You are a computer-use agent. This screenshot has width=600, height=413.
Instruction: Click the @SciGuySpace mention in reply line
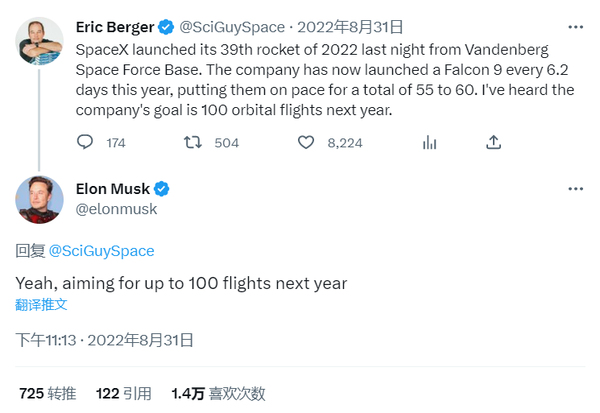(101, 251)
